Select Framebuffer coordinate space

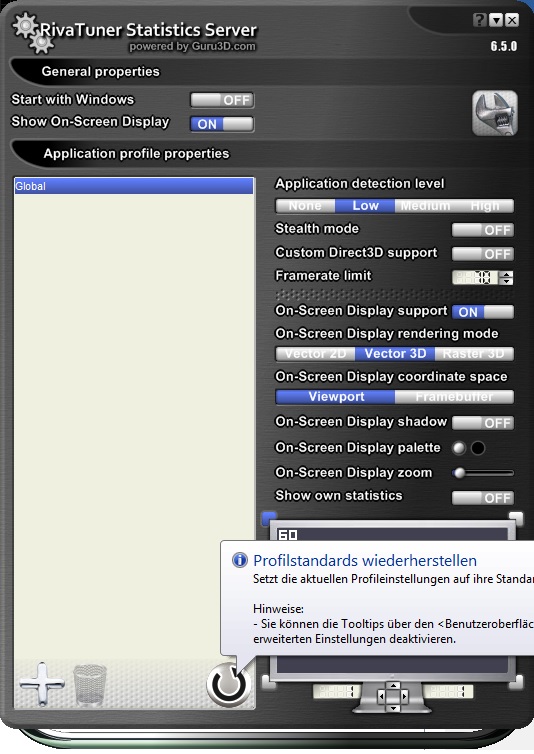[455, 397]
